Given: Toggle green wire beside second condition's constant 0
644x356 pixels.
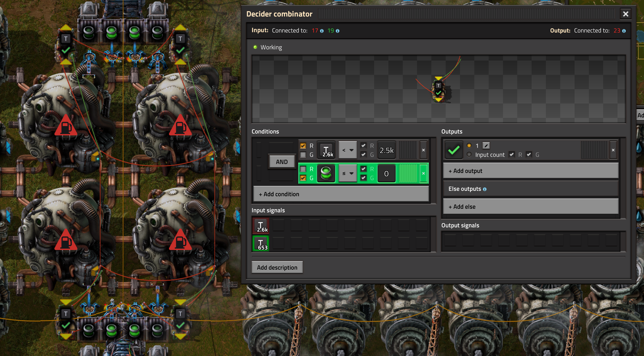Looking at the screenshot, I should (x=364, y=178).
